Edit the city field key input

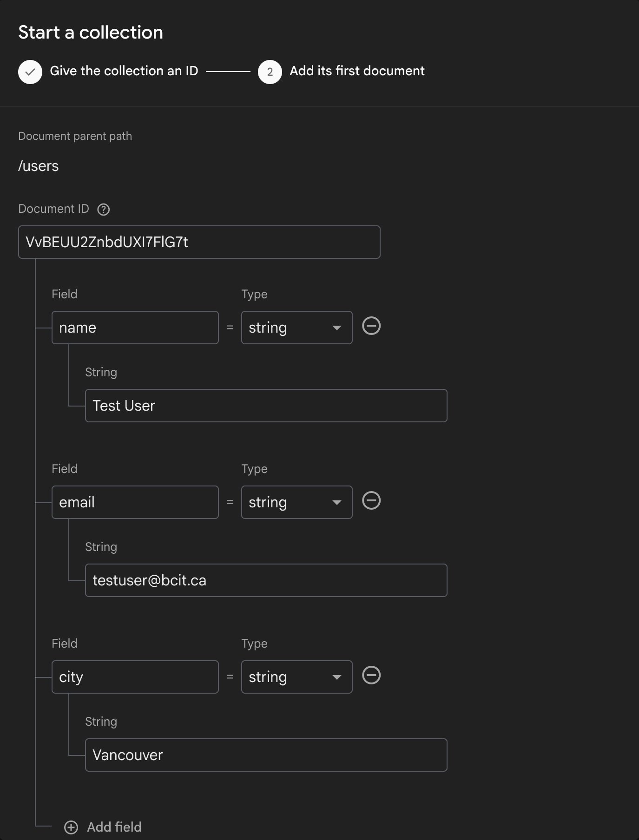click(x=135, y=677)
